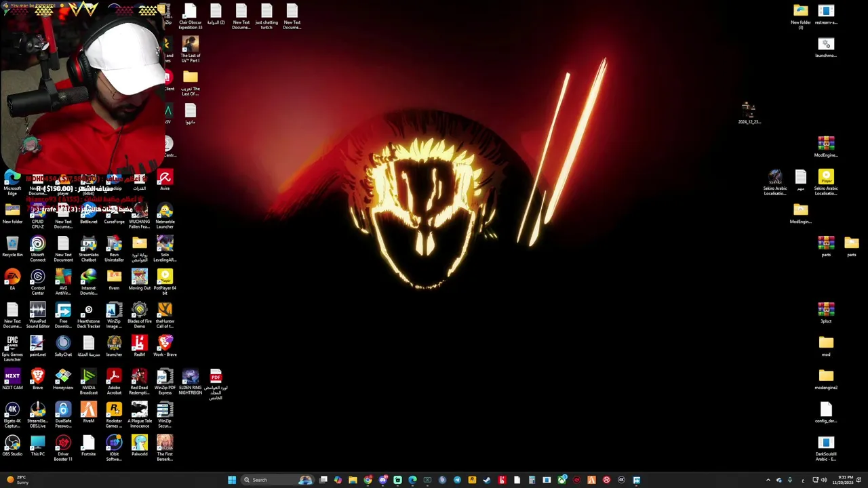This screenshot has width=868, height=488.
Task: Select the Hearthstone Deck Tracker icon
Action: (x=88, y=315)
